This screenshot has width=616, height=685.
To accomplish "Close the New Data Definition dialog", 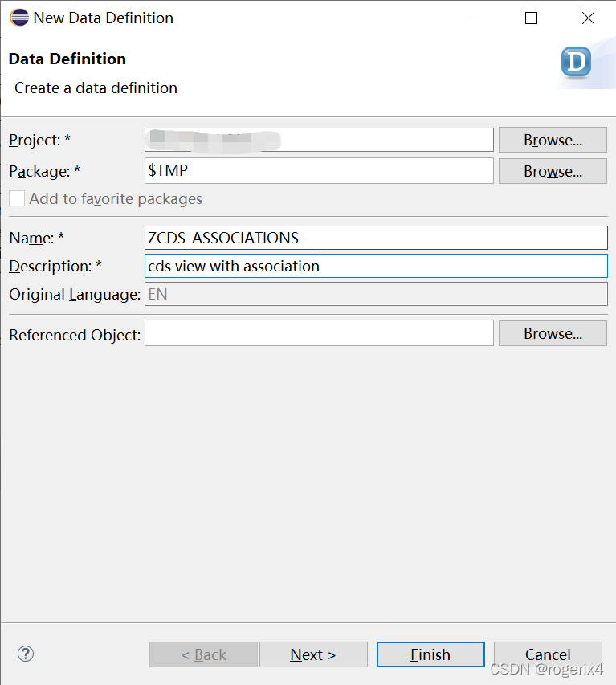I will [x=588, y=18].
